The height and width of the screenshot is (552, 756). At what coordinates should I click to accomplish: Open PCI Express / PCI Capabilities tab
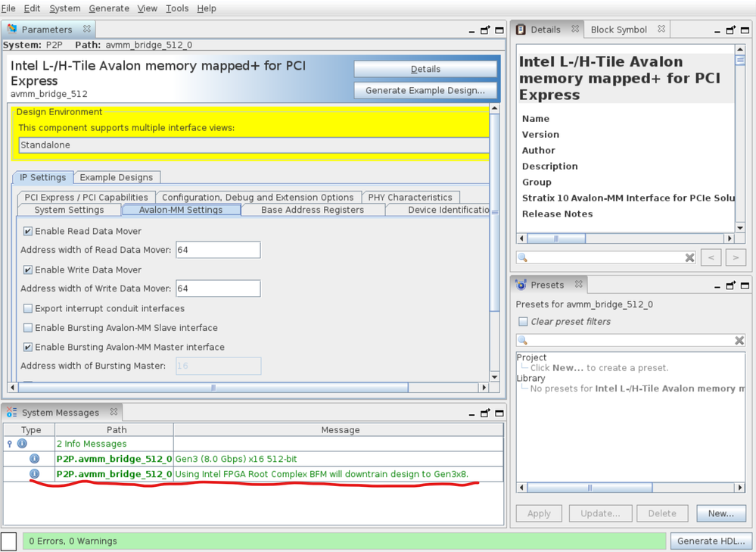point(86,198)
